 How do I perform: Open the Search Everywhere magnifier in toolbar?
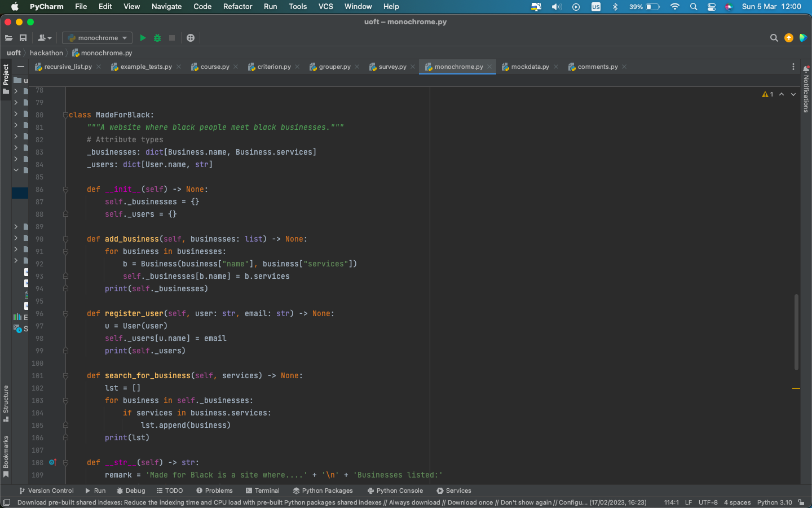click(x=774, y=38)
